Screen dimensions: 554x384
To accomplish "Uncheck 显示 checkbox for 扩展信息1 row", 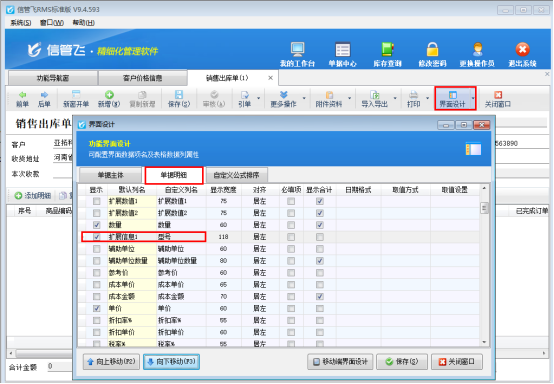I will 96,237.
